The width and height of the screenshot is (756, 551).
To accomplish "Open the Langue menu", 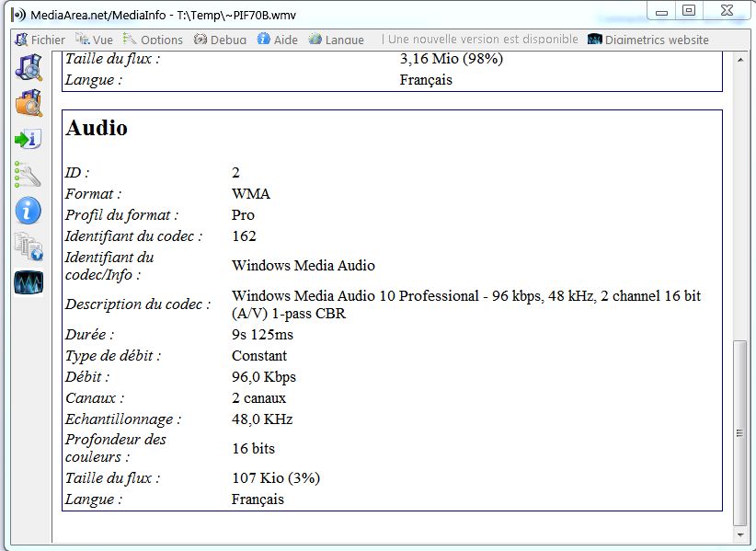I will [337, 40].
